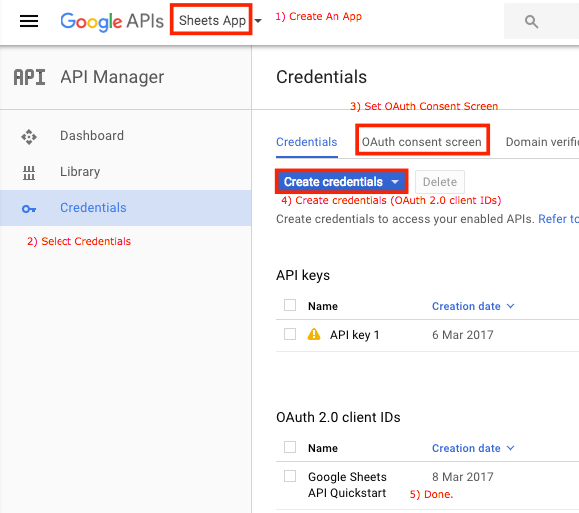Click the API Manager logo icon

click(30, 77)
